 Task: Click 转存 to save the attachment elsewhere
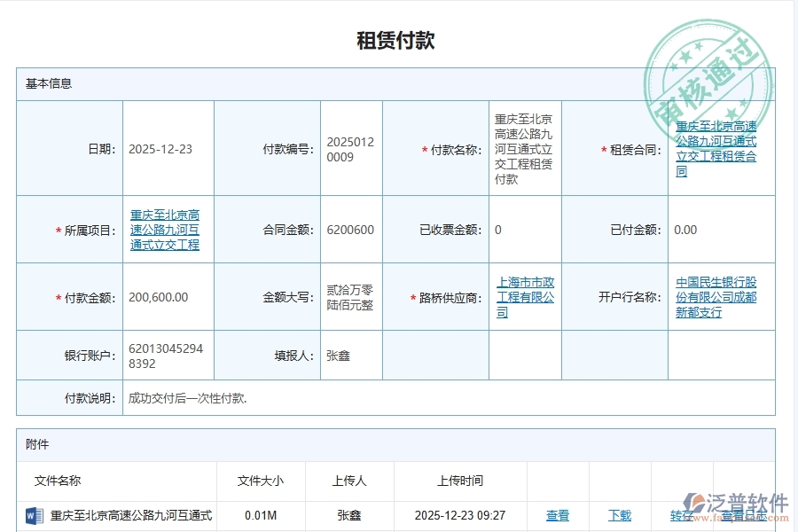681,515
